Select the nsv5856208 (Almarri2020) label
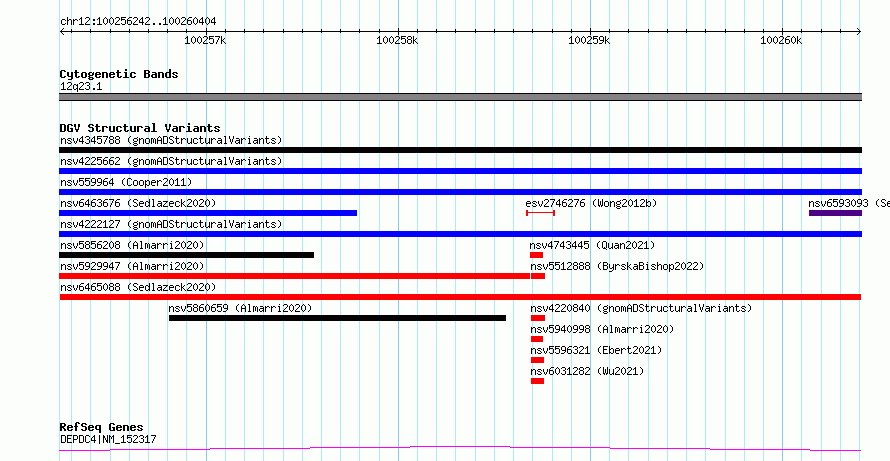Screen dimensions: 890x461 click(x=132, y=245)
